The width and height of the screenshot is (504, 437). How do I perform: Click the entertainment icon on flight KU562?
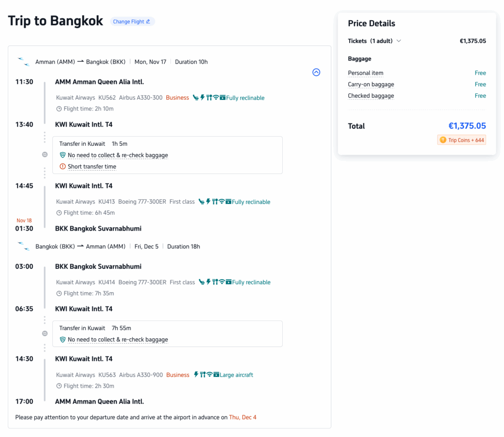point(223,98)
